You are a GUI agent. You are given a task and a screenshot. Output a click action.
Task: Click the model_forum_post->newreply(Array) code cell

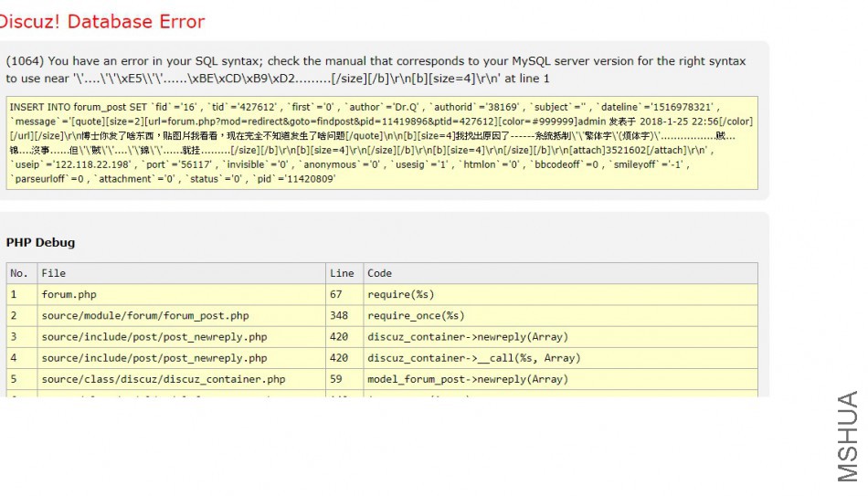467,379
